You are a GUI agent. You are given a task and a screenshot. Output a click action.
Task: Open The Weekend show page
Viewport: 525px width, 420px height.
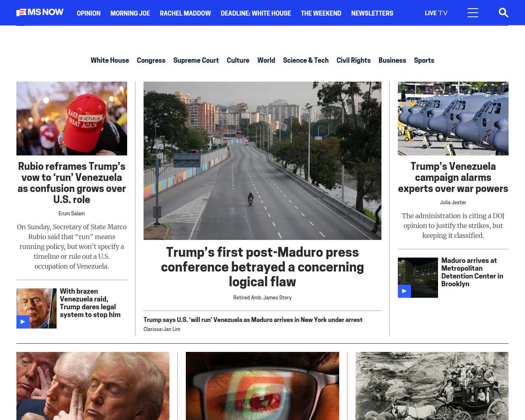point(321,13)
